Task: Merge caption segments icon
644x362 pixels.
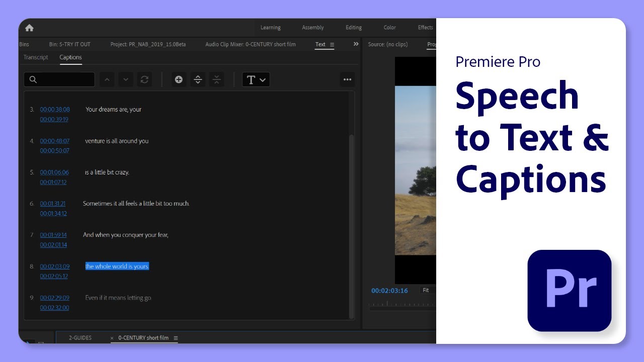Action: (x=216, y=79)
